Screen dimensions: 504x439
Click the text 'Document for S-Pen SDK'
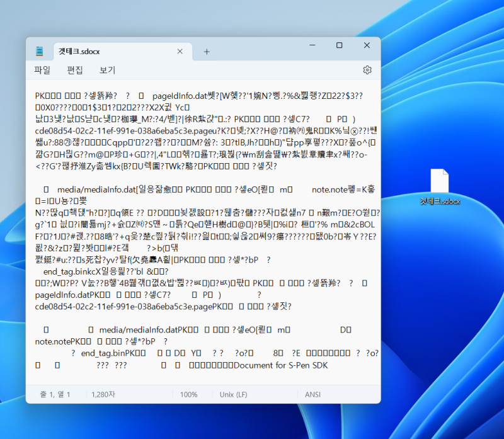point(282,365)
